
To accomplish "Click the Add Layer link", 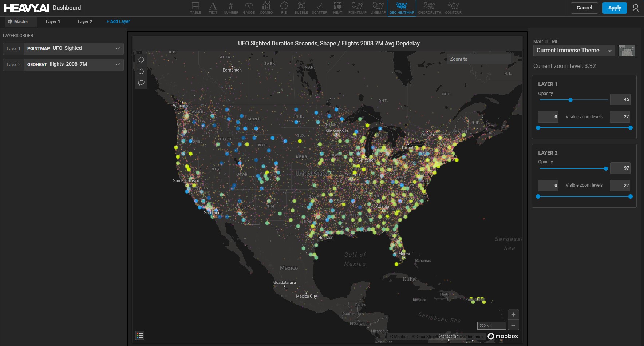I will coord(118,21).
